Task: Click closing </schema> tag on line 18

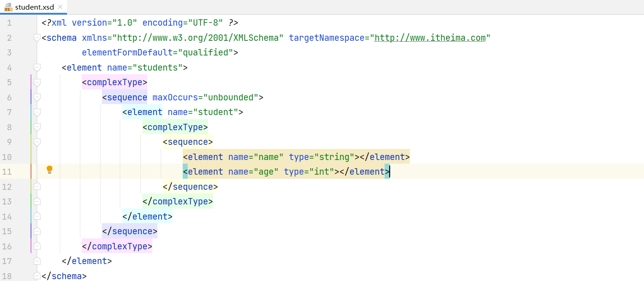Action: point(64,276)
